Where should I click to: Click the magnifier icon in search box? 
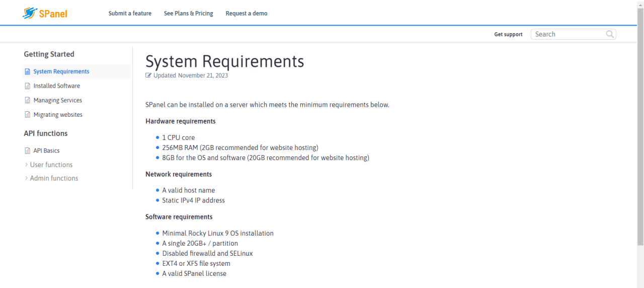610,34
